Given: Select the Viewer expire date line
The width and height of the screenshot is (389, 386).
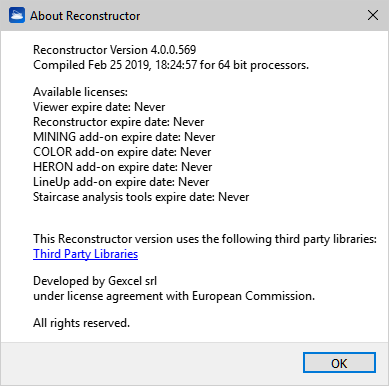Looking at the screenshot, I should point(99,107).
